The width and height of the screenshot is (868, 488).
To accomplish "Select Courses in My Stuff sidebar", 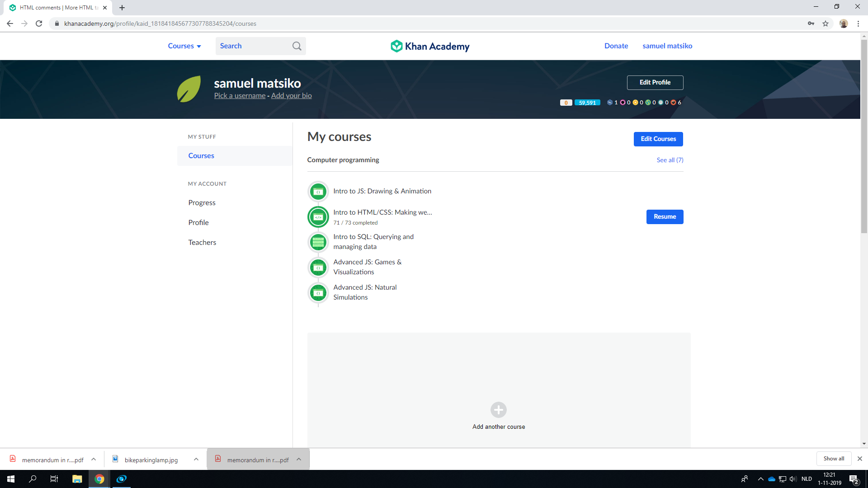I will click(235, 155).
